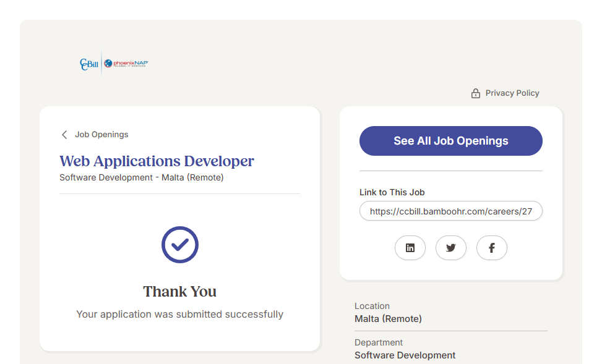
Task: Select the Link to This Job URL field
Action: 450,211
